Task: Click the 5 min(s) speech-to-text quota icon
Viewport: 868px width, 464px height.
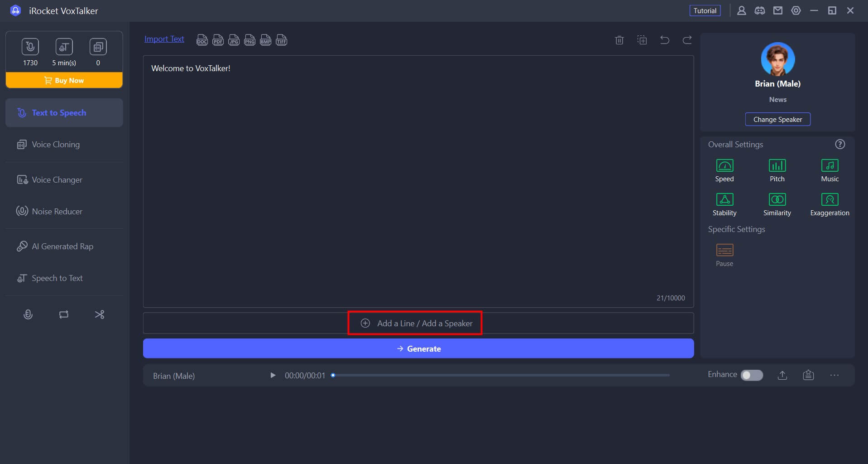Action: click(64, 47)
